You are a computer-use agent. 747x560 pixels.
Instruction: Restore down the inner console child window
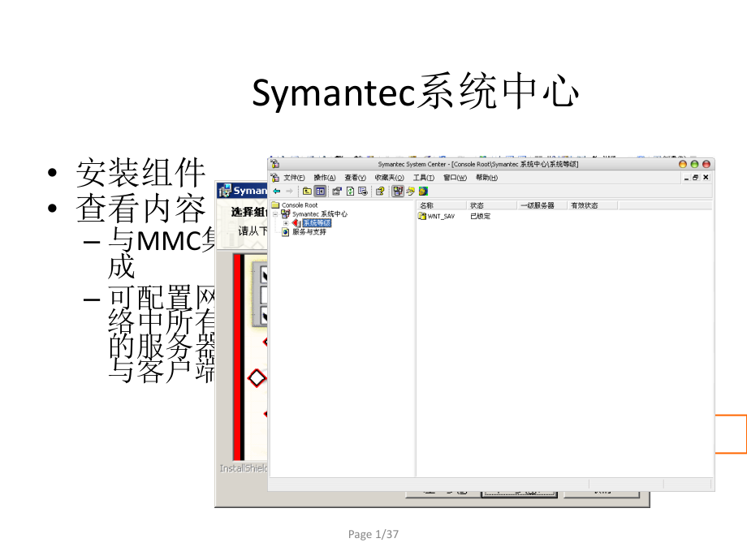[x=696, y=178]
